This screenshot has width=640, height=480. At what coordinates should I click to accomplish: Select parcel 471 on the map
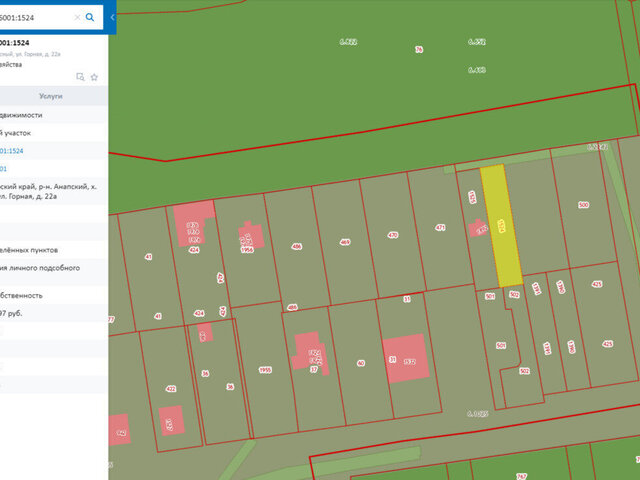[x=440, y=228]
